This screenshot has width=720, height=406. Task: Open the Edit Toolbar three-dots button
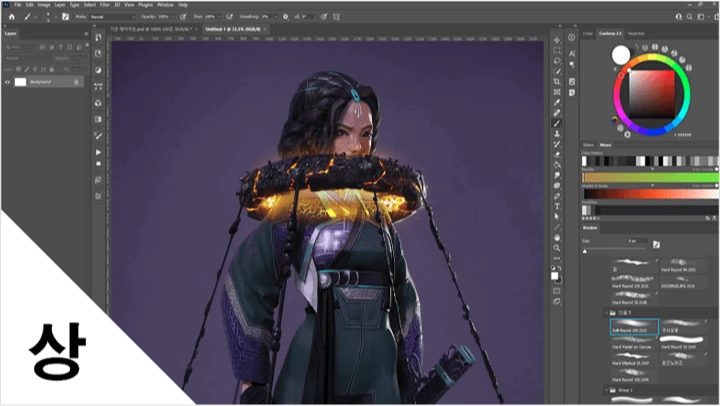[557, 258]
